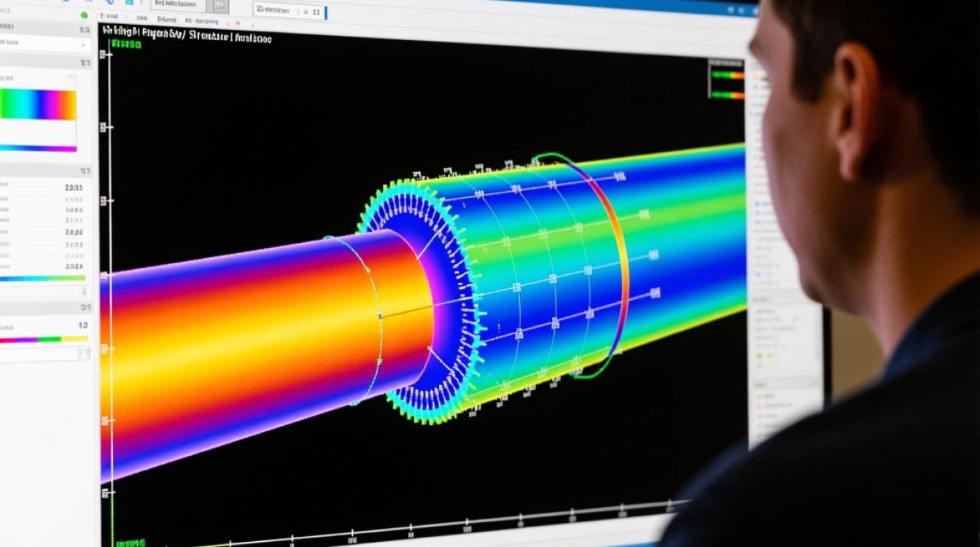Click the green bar below the value list
The width and height of the screenshot is (980, 547).
42,278
